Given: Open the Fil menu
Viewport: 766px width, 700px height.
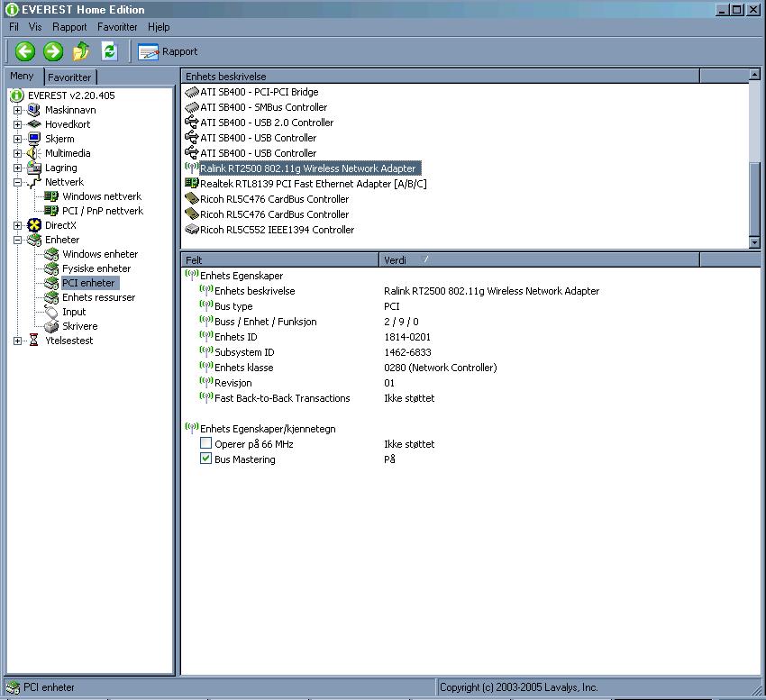Looking at the screenshot, I should 14,27.
